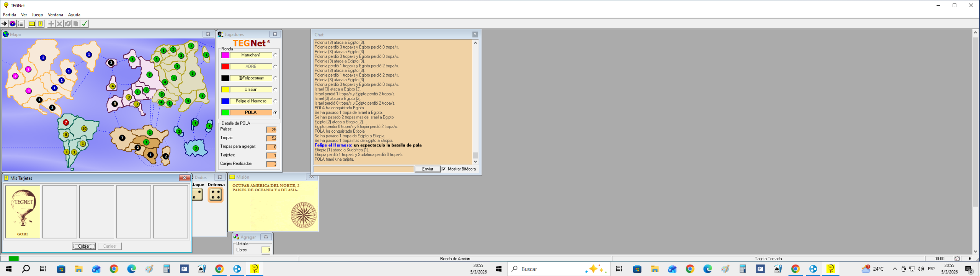The height and width of the screenshot is (276, 980).
Task: Open the bulleted list toolbar icon
Action: [x=21, y=24]
